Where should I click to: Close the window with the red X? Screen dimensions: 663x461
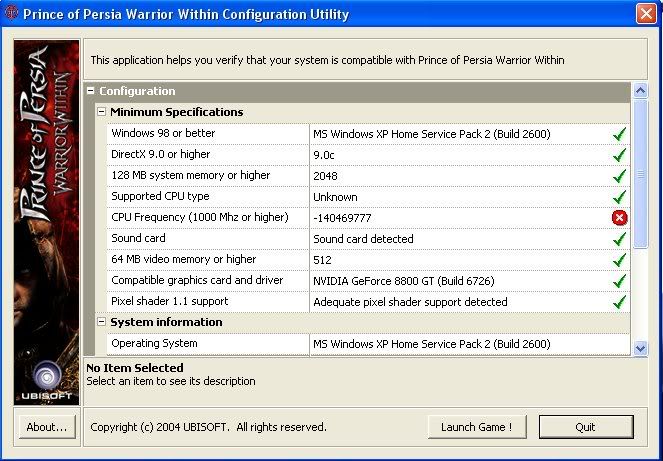(646, 14)
